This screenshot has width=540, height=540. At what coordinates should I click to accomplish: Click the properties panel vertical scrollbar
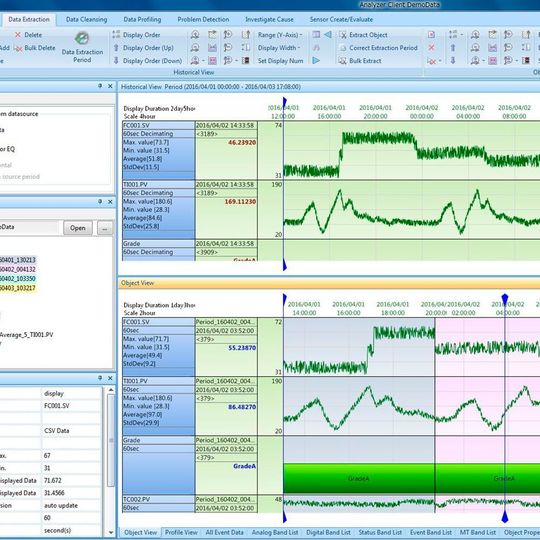111,440
